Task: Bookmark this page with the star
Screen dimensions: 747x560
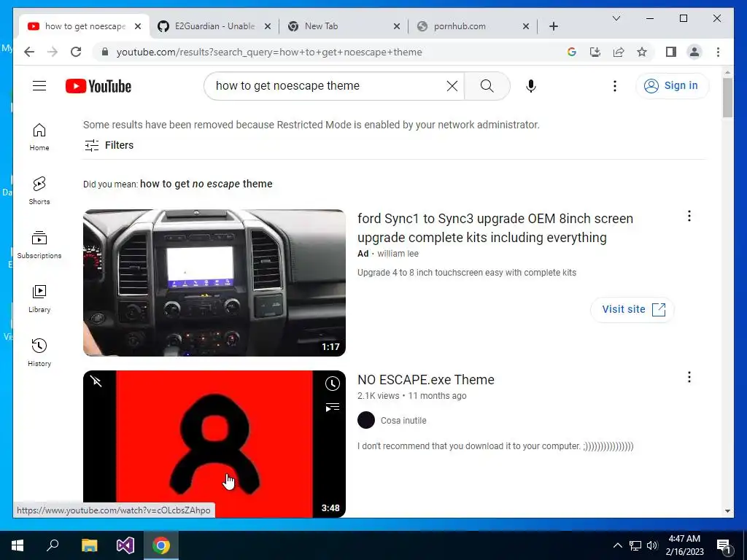Action: click(x=642, y=52)
